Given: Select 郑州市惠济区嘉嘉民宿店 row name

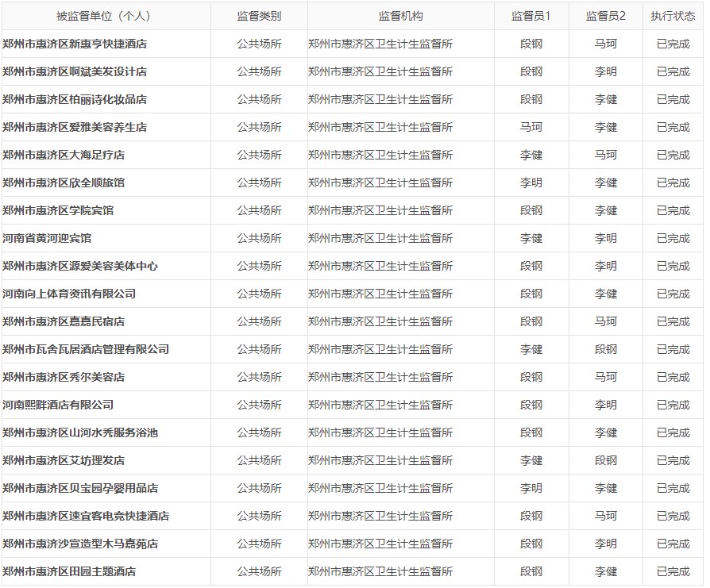Looking at the screenshot, I should [64, 321].
